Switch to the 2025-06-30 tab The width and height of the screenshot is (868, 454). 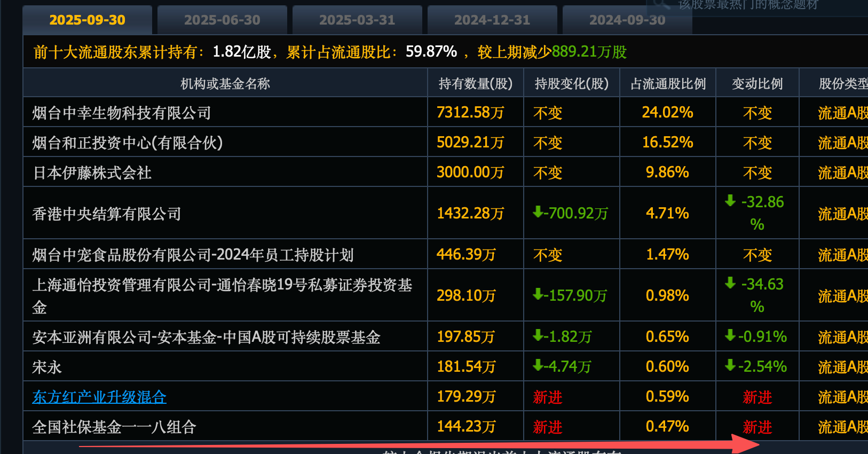(x=223, y=20)
